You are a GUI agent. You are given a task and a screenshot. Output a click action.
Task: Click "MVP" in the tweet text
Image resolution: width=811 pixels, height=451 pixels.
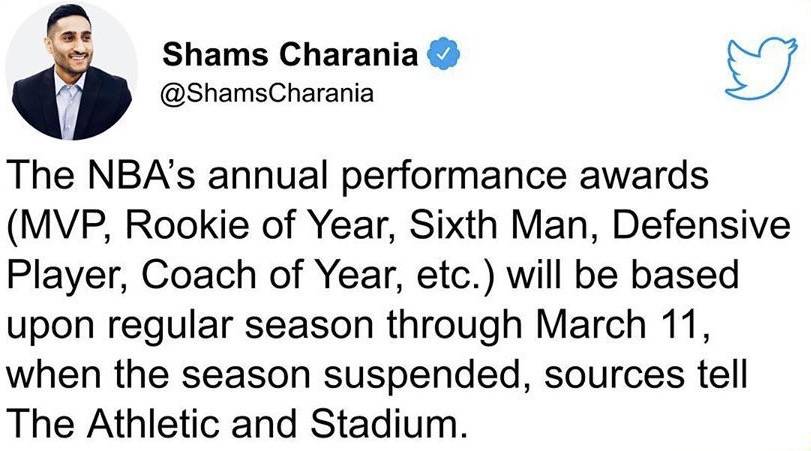59,226
